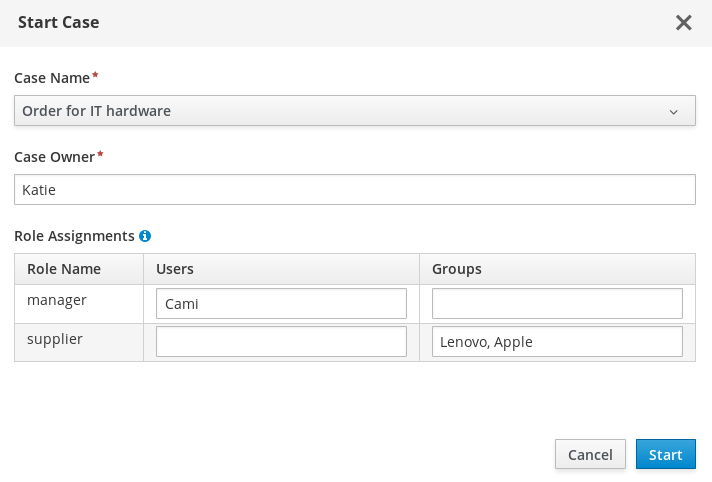The width and height of the screenshot is (712, 482).
Task: Select the empty supplier Users field
Action: 281,342
